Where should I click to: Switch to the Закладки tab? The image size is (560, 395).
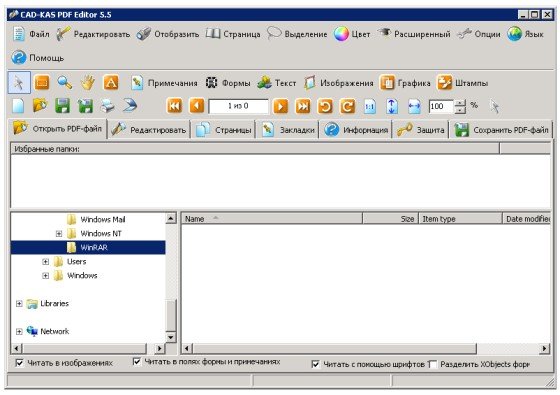(x=287, y=129)
